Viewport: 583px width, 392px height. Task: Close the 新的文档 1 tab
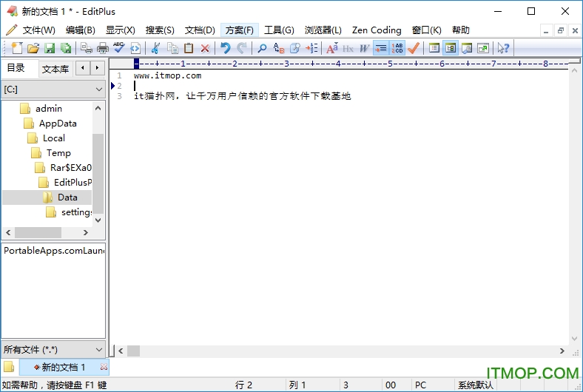pyautogui.click(x=104, y=367)
